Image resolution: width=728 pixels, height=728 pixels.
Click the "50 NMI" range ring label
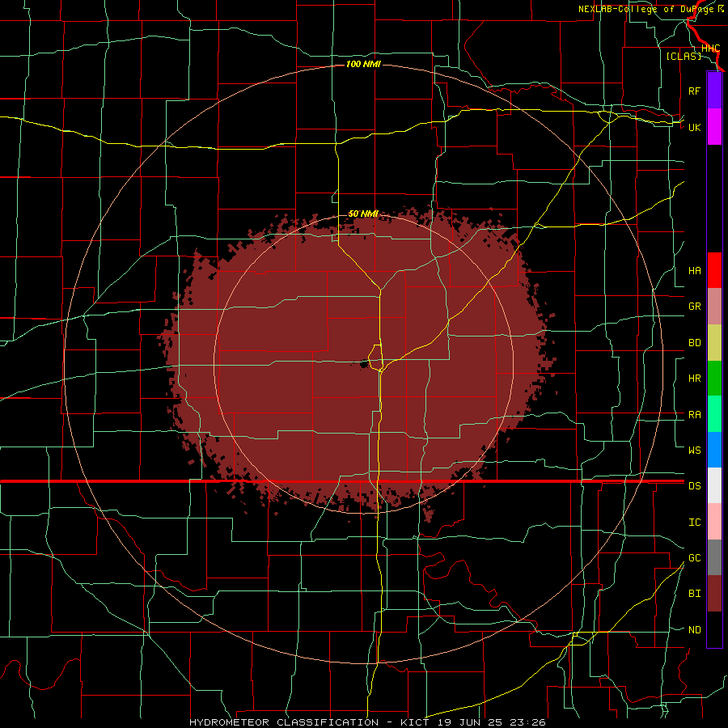(363, 214)
